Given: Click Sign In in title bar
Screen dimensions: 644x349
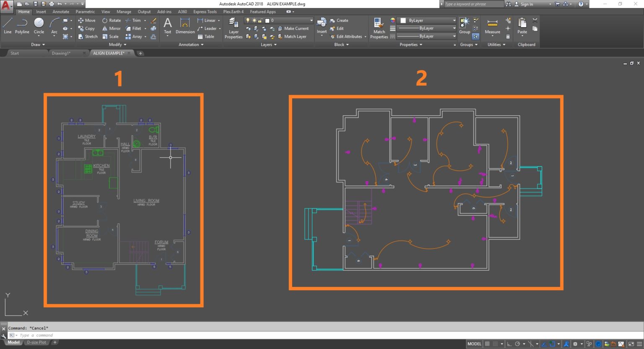Looking at the screenshot, I should tap(527, 4).
